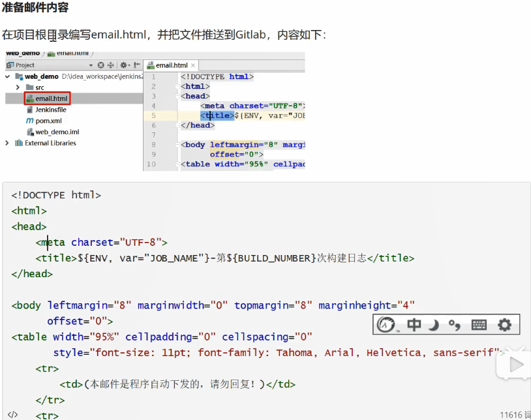Click the collapse all icon in Project toolbar

coord(110,65)
